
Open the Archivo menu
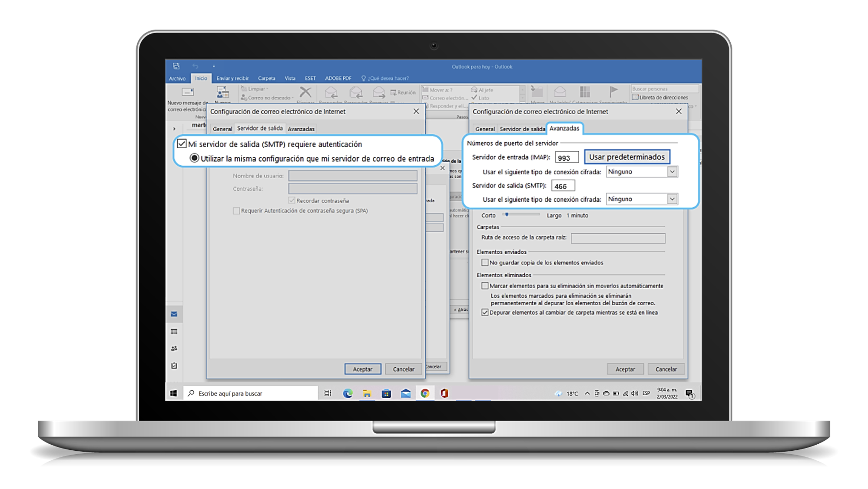pos(177,78)
